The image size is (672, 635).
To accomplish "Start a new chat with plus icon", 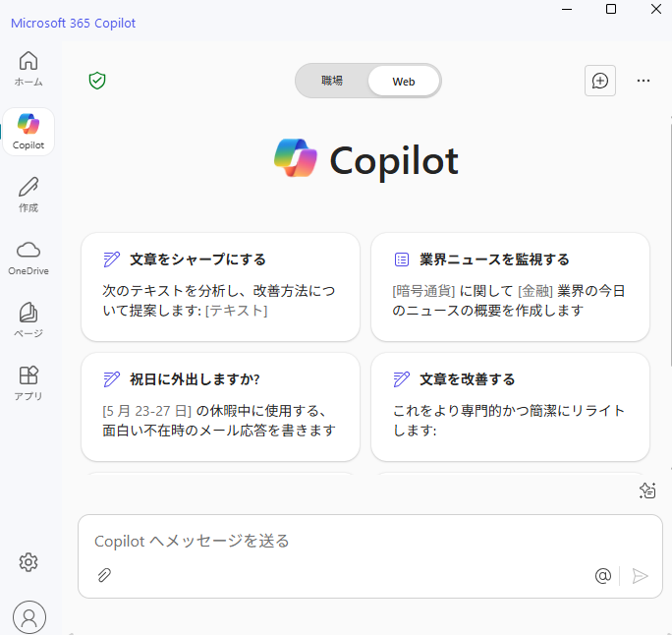I will [600, 81].
